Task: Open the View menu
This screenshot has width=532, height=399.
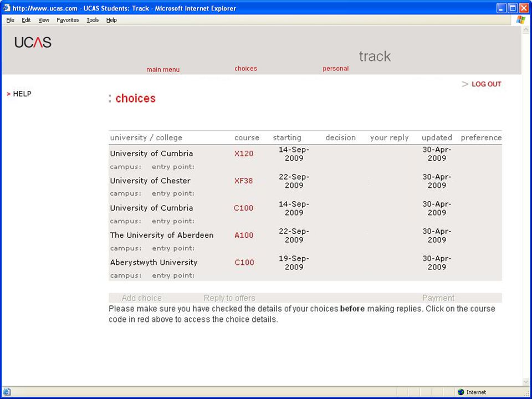Action: tap(44, 20)
